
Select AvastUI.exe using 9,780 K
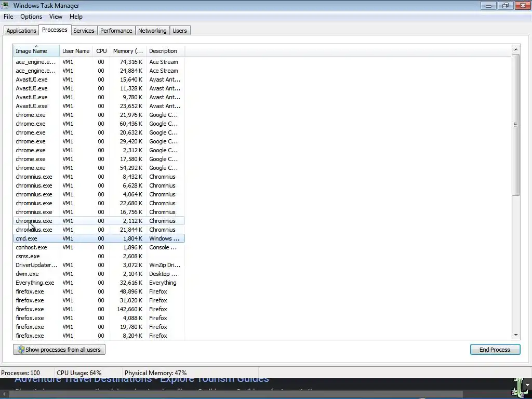click(x=99, y=97)
